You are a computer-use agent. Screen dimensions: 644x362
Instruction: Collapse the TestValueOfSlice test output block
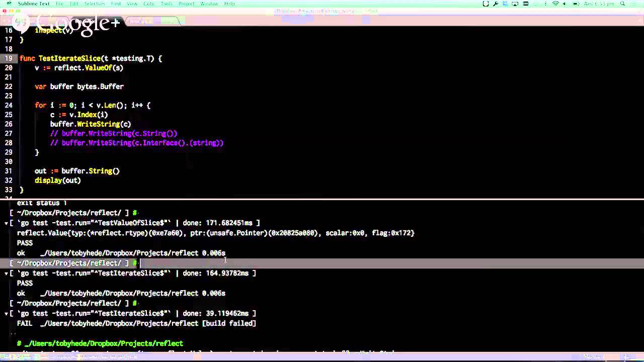click(x=6, y=223)
